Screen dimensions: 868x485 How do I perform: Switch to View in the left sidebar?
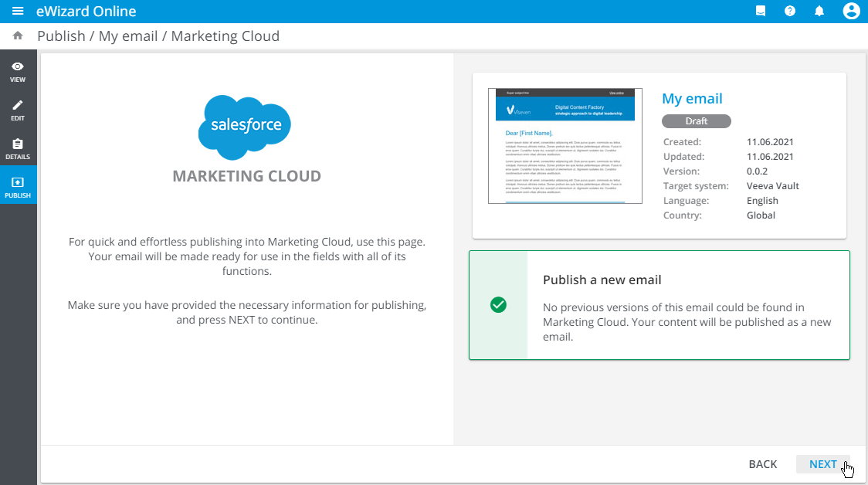click(x=18, y=72)
